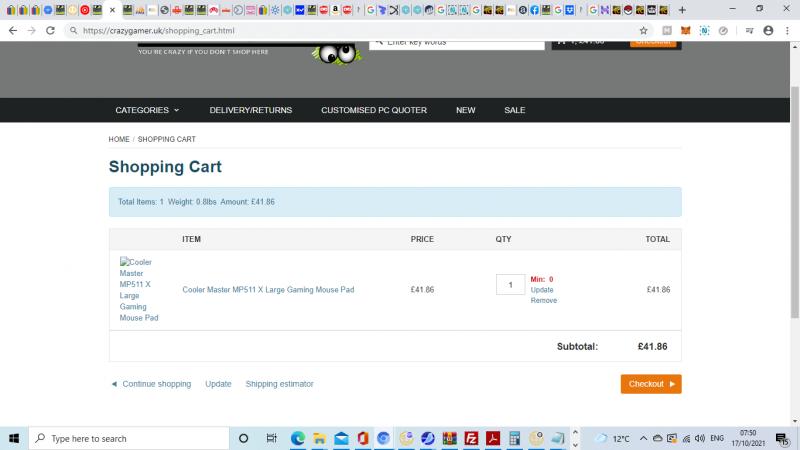Open WinRAR from taskbar
This screenshot has width=800, height=450.
click(x=449, y=438)
